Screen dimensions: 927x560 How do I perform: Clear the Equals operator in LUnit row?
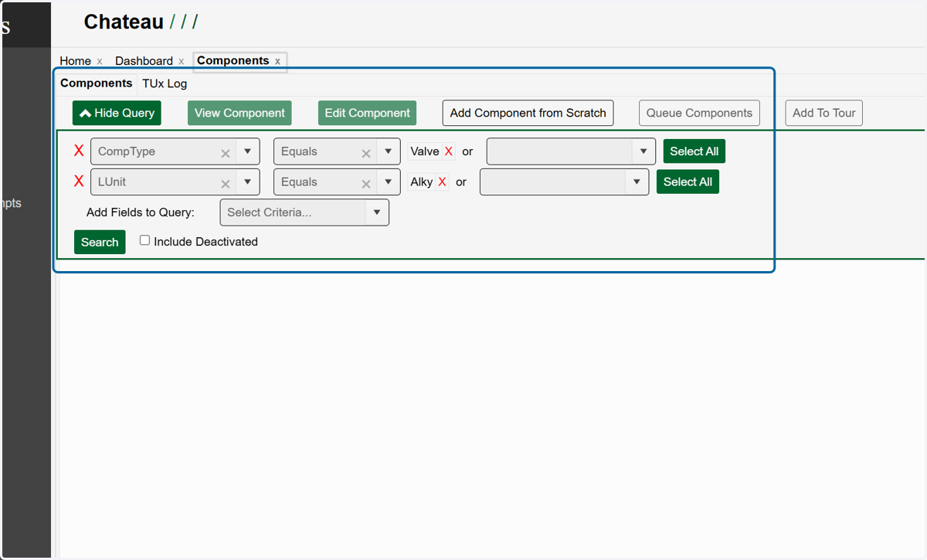tap(366, 184)
